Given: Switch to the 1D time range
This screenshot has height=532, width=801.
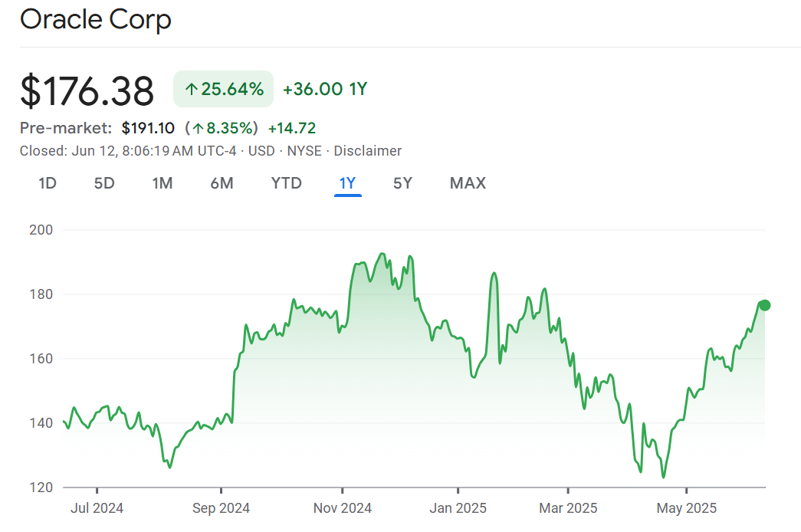Looking at the screenshot, I should click(48, 183).
